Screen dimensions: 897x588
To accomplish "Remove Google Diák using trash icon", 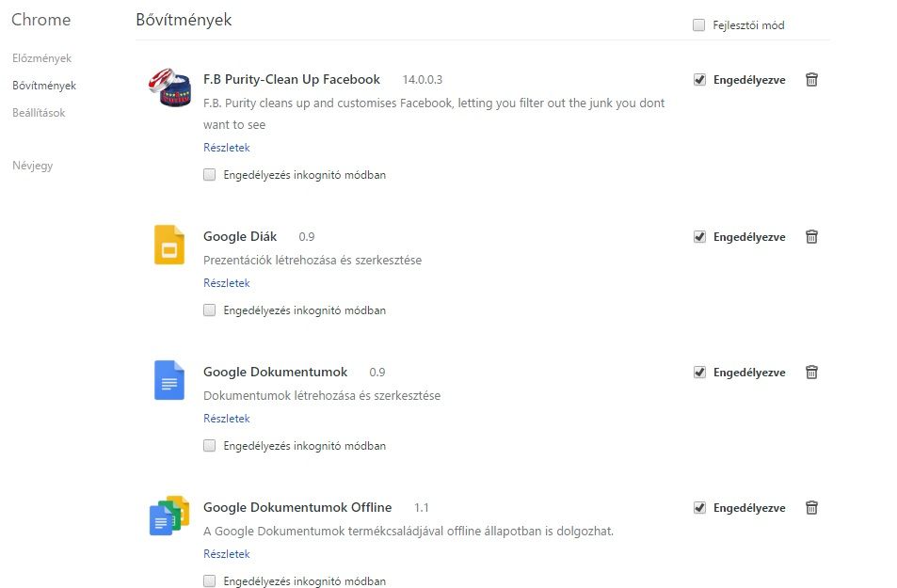I will coord(811,237).
